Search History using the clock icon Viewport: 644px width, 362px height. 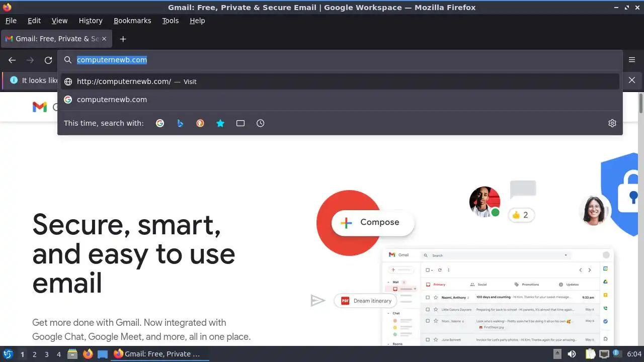261,123
